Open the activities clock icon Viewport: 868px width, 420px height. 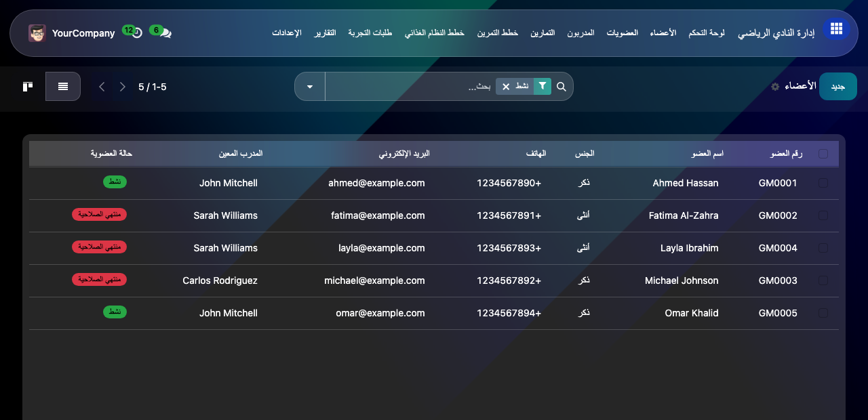[x=136, y=33]
